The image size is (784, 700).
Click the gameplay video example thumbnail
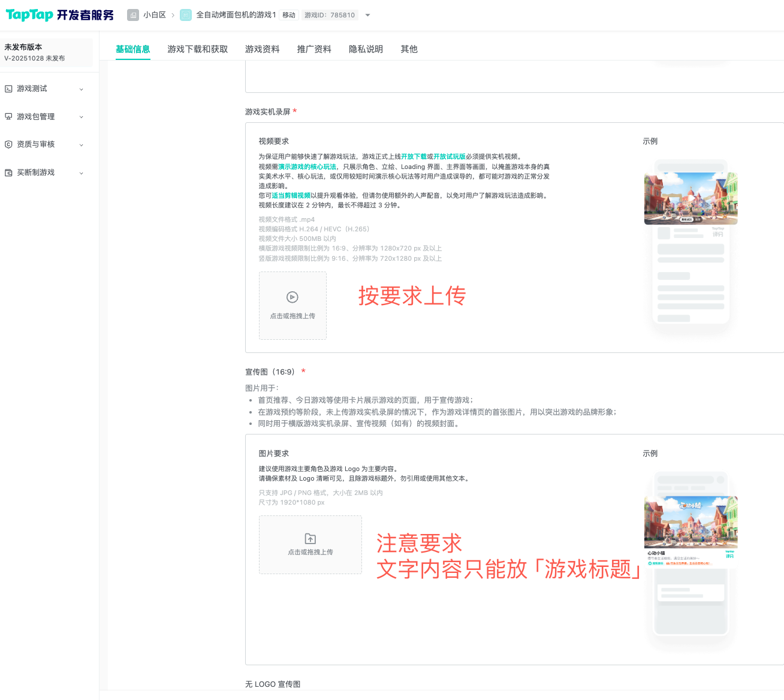coord(690,198)
